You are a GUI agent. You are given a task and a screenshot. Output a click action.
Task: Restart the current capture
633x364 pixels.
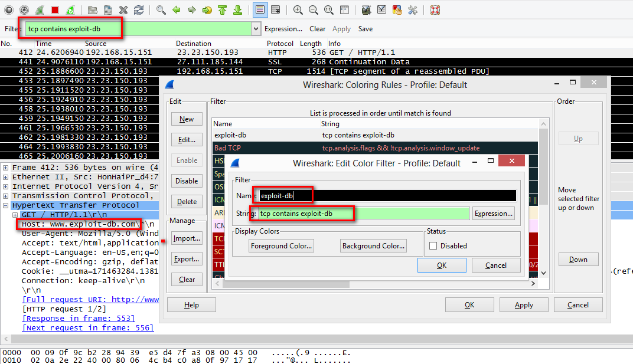point(70,10)
